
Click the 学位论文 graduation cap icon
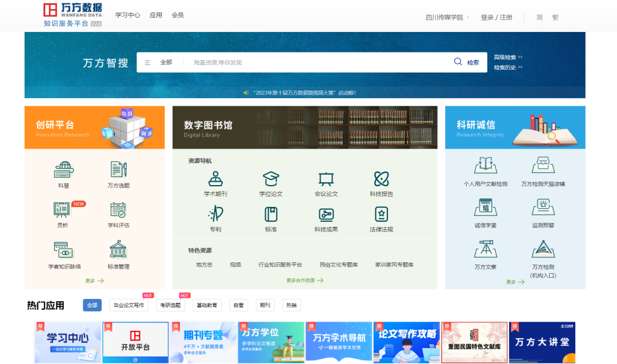coord(271,179)
